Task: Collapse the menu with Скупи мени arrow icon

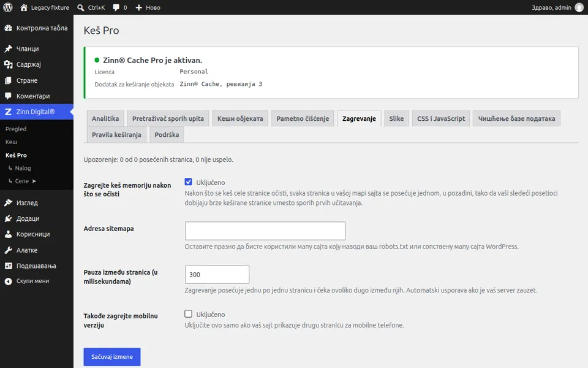Action: tap(8, 282)
